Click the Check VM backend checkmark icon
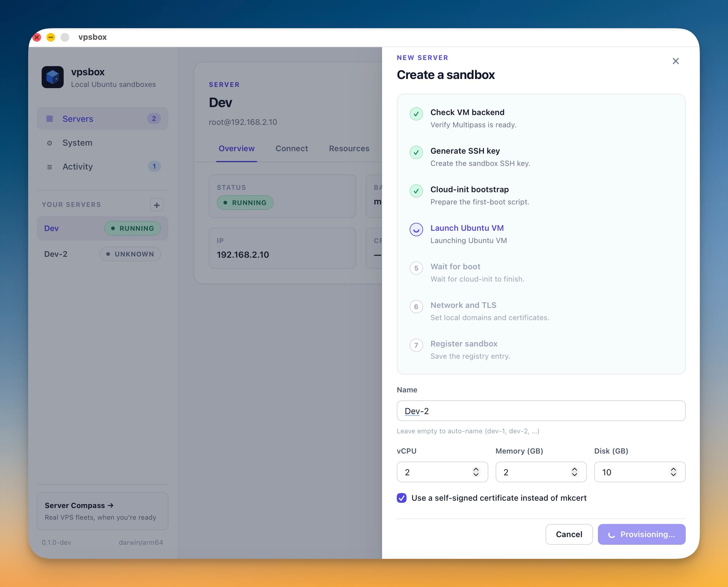The width and height of the screenshot is (728, 587). (x=416, y=114)
